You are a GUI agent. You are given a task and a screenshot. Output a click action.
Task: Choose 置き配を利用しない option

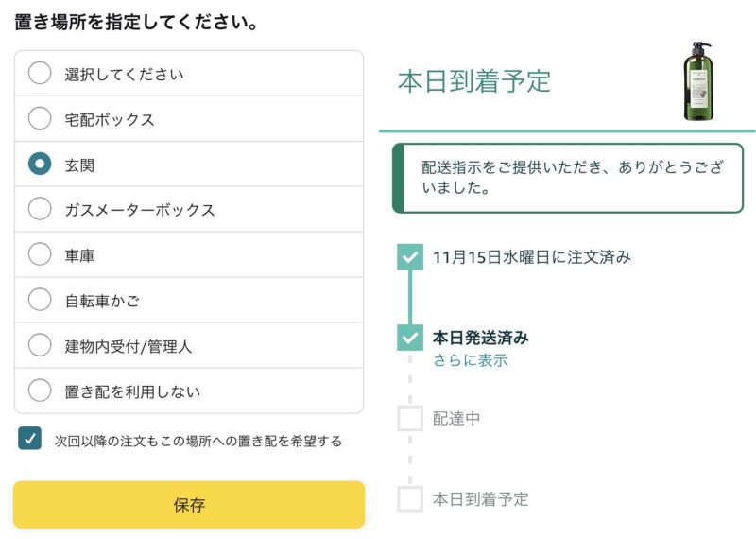coord(40,391)
